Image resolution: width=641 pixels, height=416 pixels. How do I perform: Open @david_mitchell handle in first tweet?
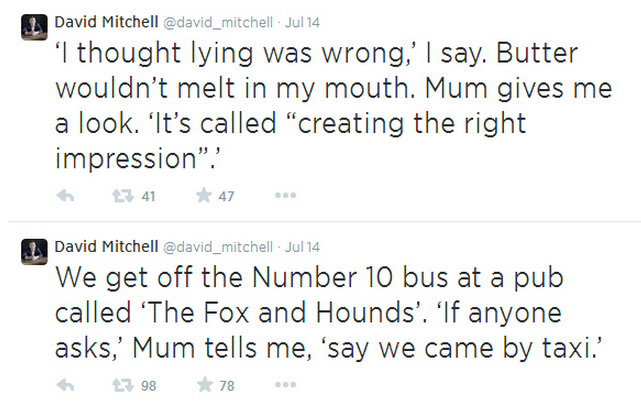218,22
